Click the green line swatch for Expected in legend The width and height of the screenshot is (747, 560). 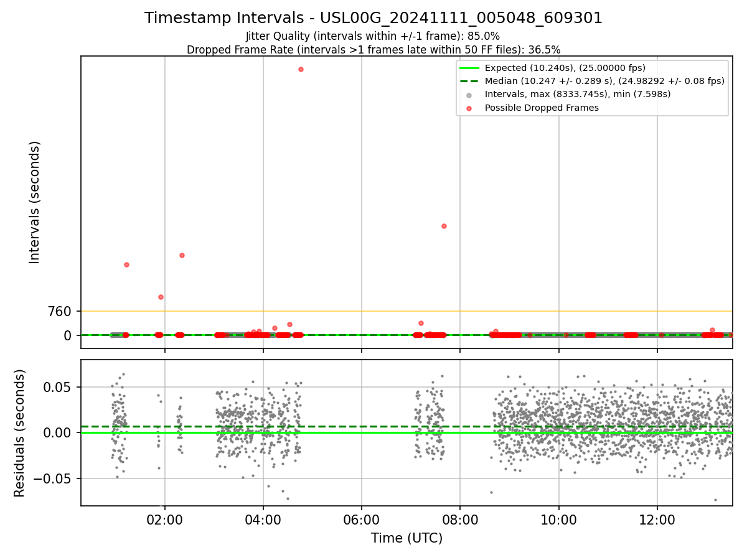pos(469,68)
